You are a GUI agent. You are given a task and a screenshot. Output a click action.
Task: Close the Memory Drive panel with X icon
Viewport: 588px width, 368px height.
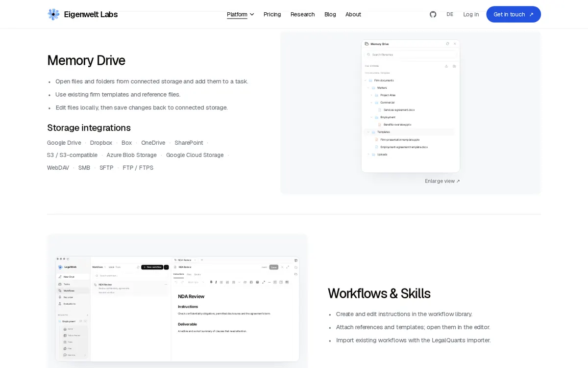(x=455, y=44)
